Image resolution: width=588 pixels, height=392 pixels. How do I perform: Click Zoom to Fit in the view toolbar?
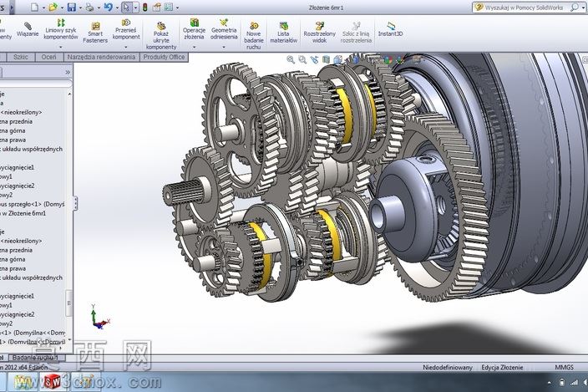coord(291,59)
